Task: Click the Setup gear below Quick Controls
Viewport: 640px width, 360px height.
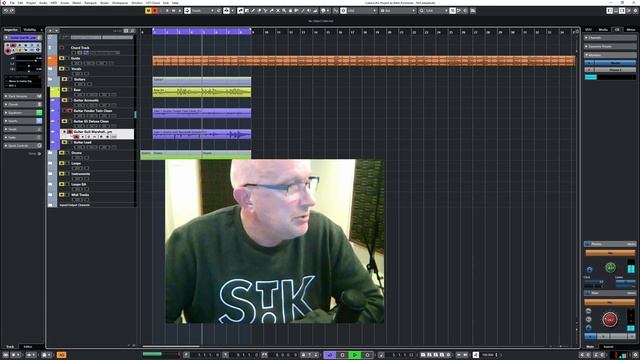Action: [x=39, y=153]
